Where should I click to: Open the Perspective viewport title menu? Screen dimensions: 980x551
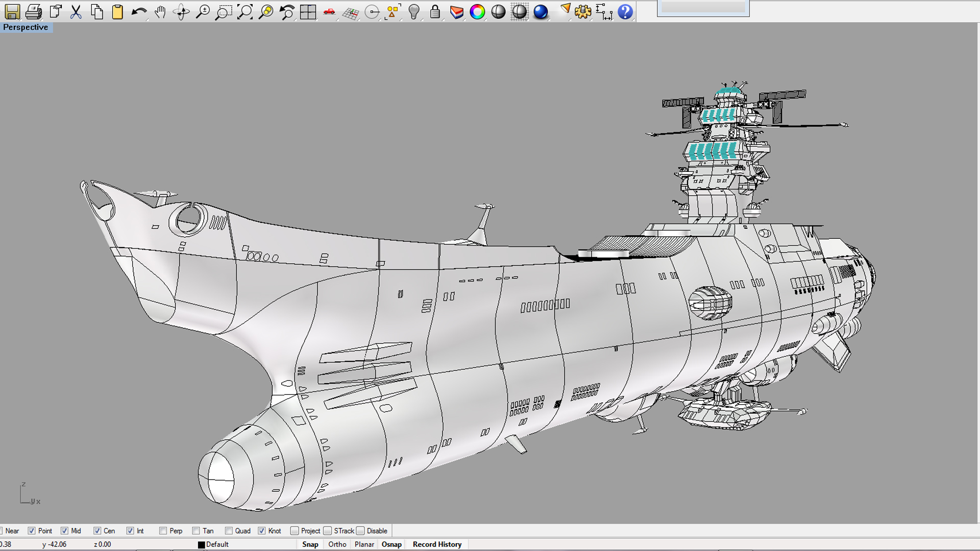(26, 27)
